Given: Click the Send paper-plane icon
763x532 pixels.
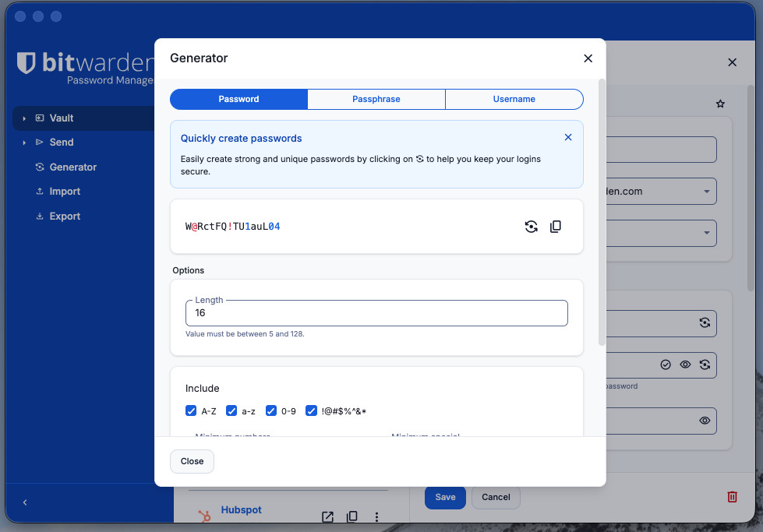Looking at the screenshot, I should [x=40, y=143].
